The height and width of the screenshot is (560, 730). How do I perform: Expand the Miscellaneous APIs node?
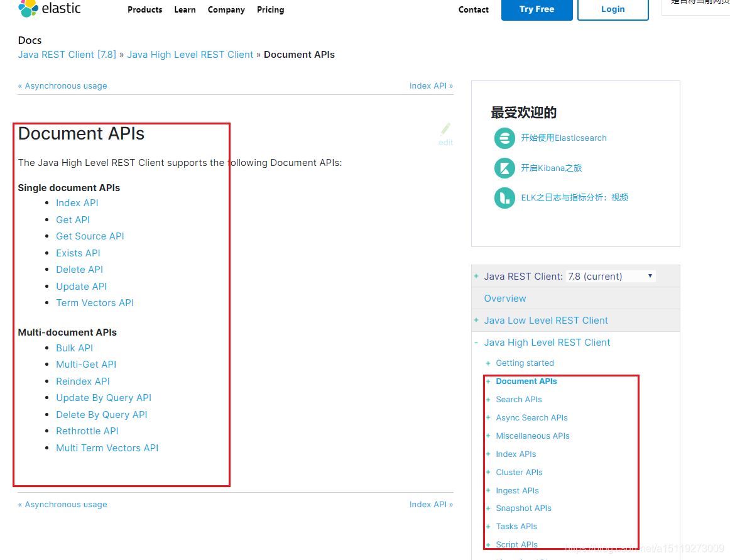(488, 436)
